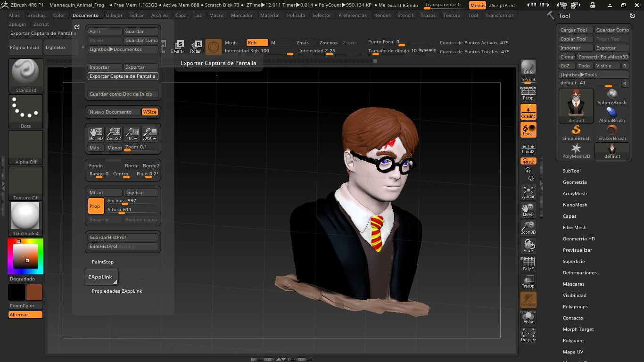Click the MoverD document pan icon
The height and width of the screenshot is (362, 644).
[96, 134]
